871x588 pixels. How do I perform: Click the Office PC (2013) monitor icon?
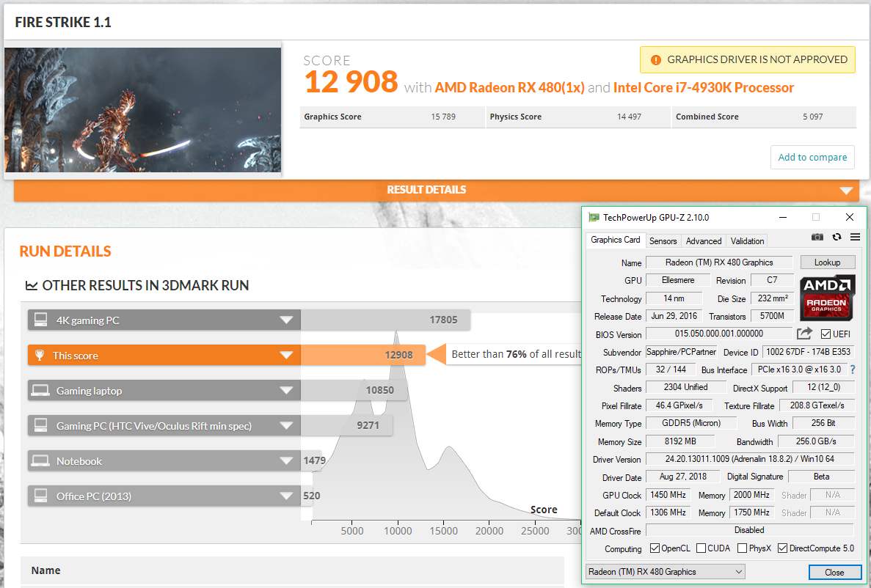click(x=40, y=496)
